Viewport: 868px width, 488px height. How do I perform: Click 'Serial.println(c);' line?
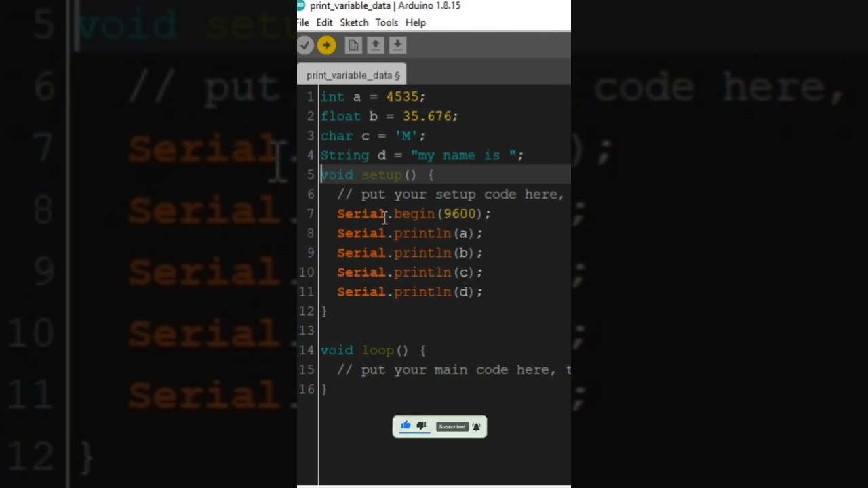point(410,272)
